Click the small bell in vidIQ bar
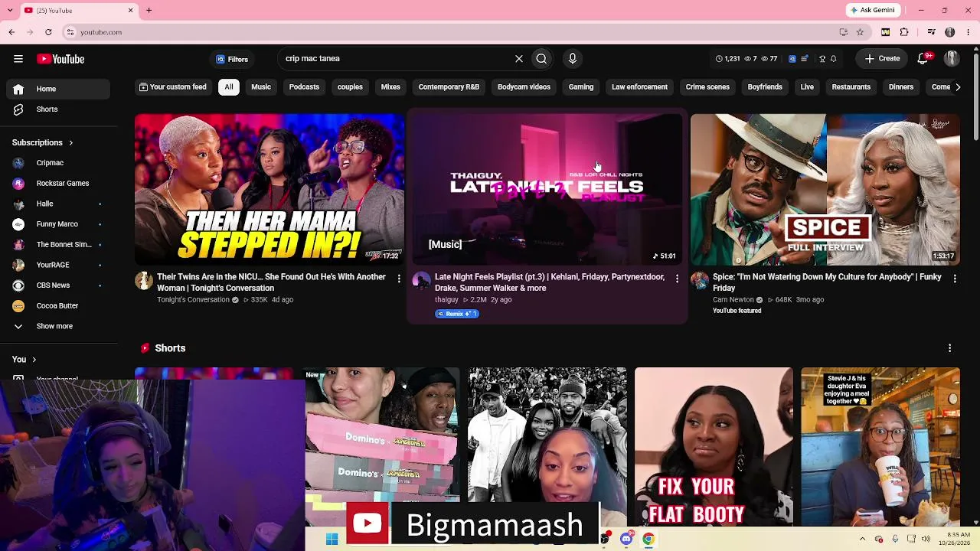Viewport: 980px width, 551px height. click(x=833, y=59)
